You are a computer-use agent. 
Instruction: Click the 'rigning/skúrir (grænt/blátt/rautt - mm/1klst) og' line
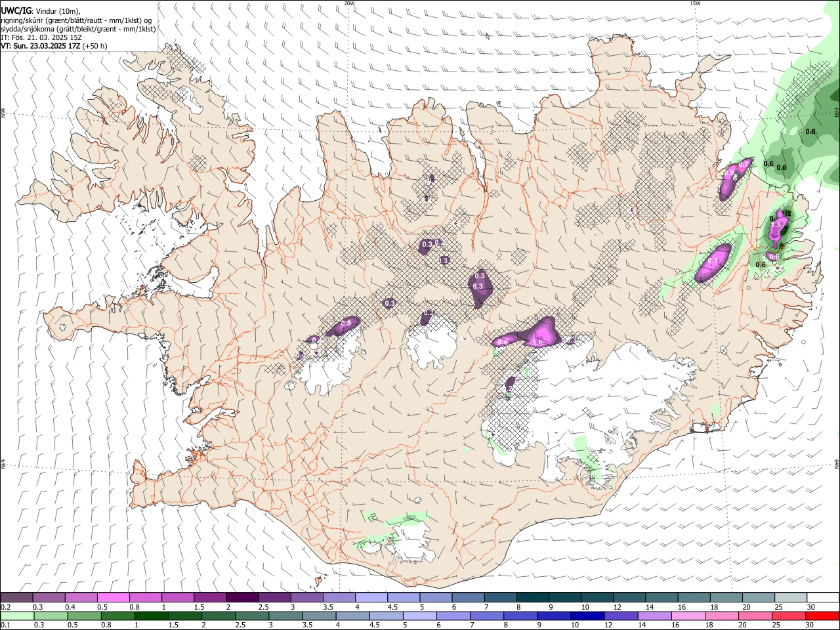(x=76, y=20)
